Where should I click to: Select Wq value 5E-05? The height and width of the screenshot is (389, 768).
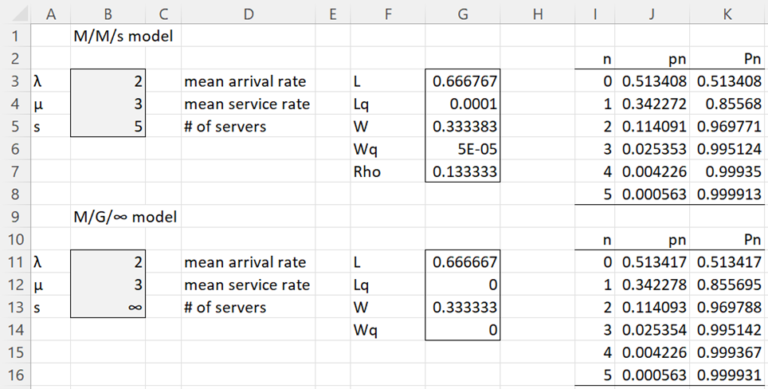462,149
